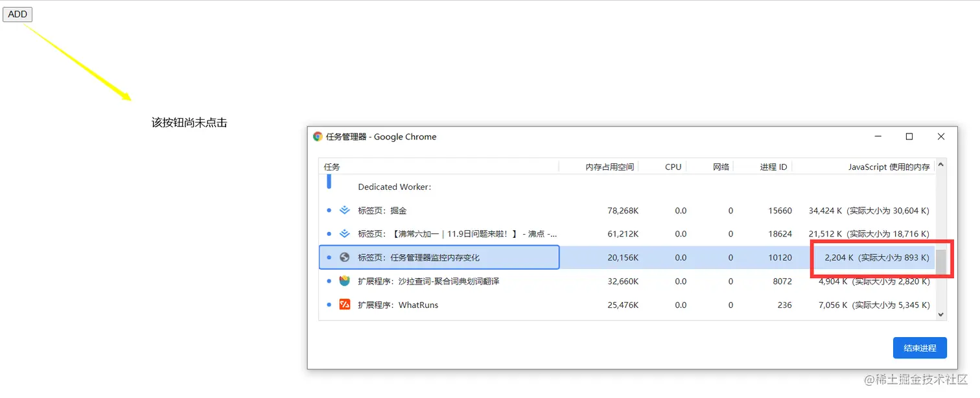
Task: Click the Juejin icon beside 标签页：掘金
Action: [345, 211]
